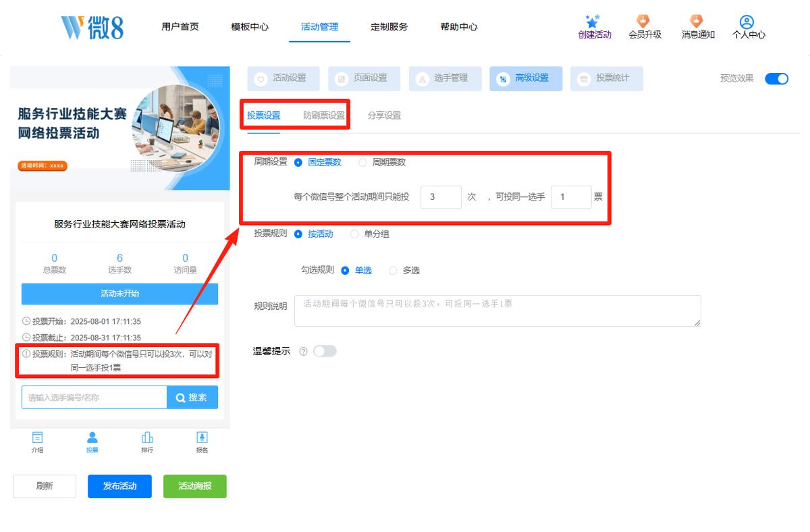
Task: Open 分享设置 sub-tab
Action: [384, 115]
